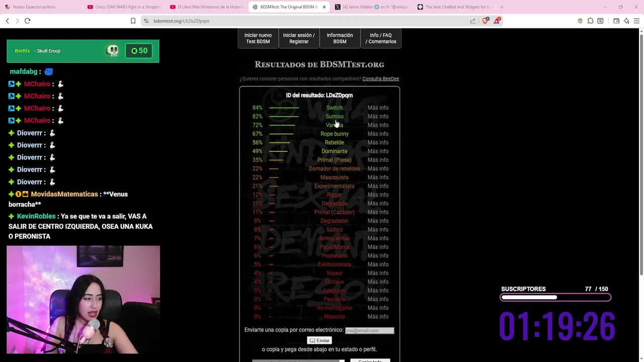The image size is (644, 362).
Task: Switch to Crazy STAR WARS fight tab
Action: (x=124, y=7)
